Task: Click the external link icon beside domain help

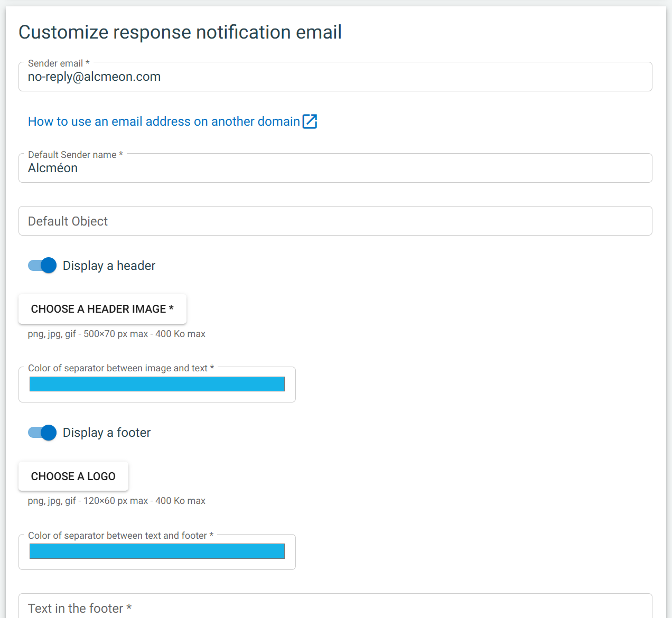Action: point(310,121)
